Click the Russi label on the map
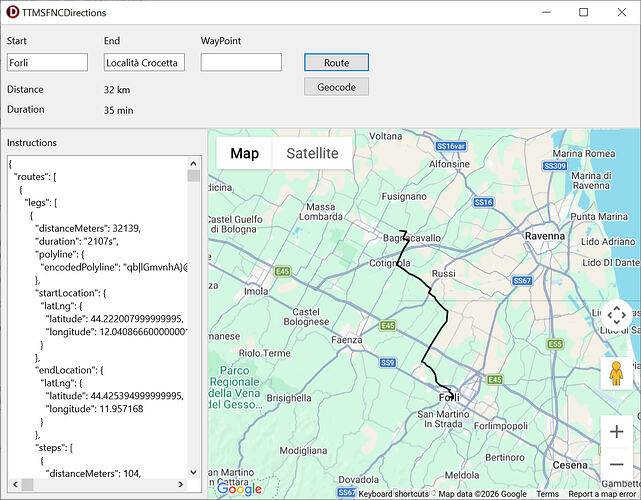641x500 pixels. [444, 273]
